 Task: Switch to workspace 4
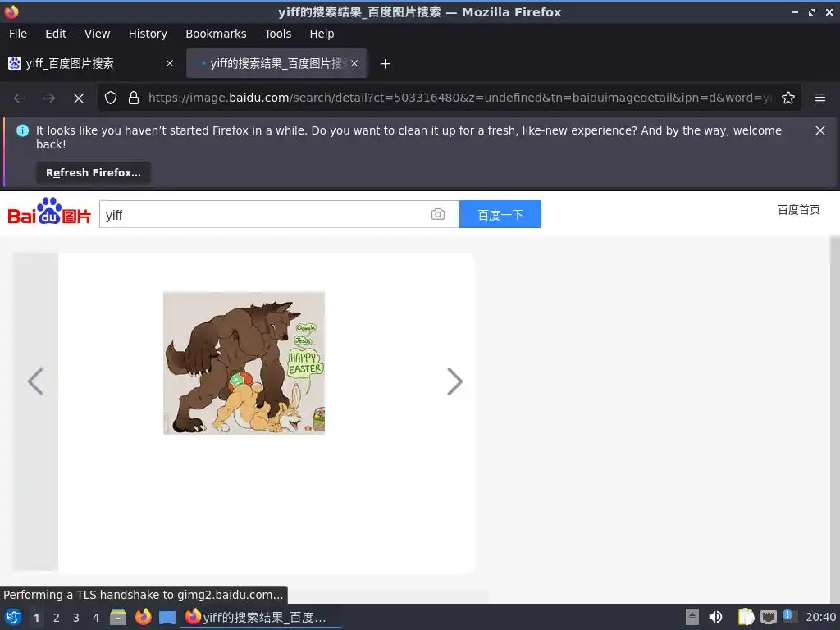click(96, 618)
